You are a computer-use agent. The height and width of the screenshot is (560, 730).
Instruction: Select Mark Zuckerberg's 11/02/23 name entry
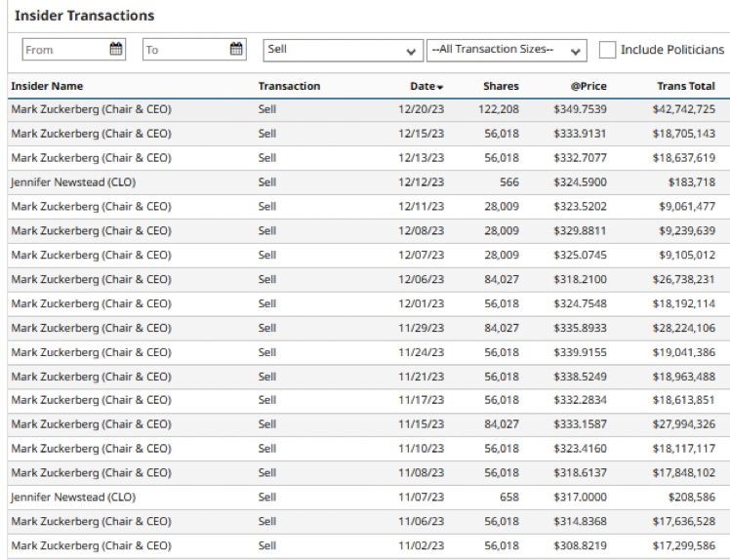(x=91, y=546)
